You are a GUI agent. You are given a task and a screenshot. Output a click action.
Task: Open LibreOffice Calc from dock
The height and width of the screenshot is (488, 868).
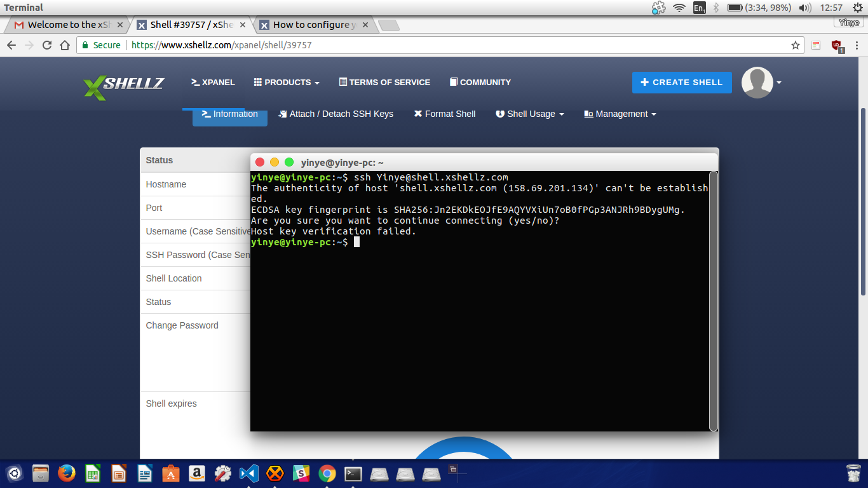[93, 473]
